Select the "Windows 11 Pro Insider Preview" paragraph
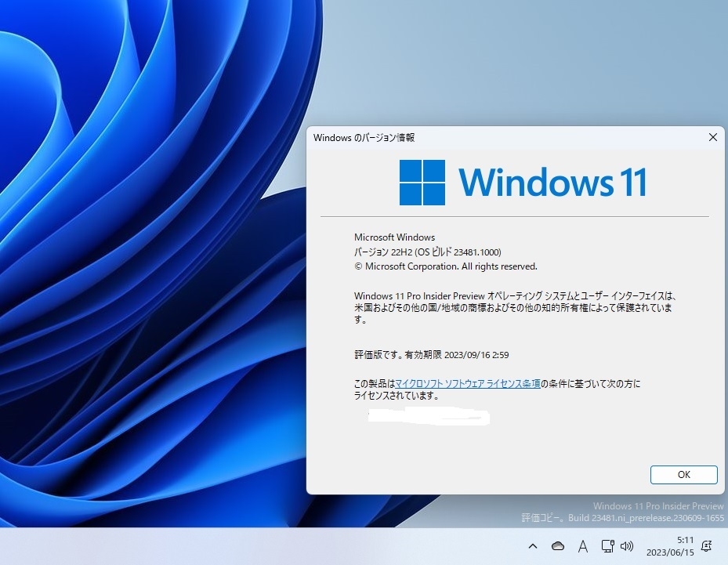This screenshot has width=728, height=565. (x=514, y=307)
